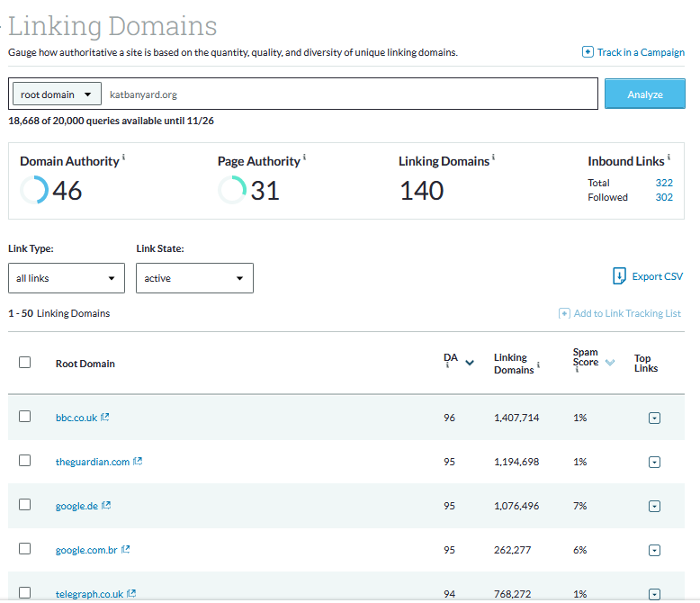This screenshot has width=700, height=603.
Task: Show info tooltip for Page Authority
Action: (x=304, y=157)
